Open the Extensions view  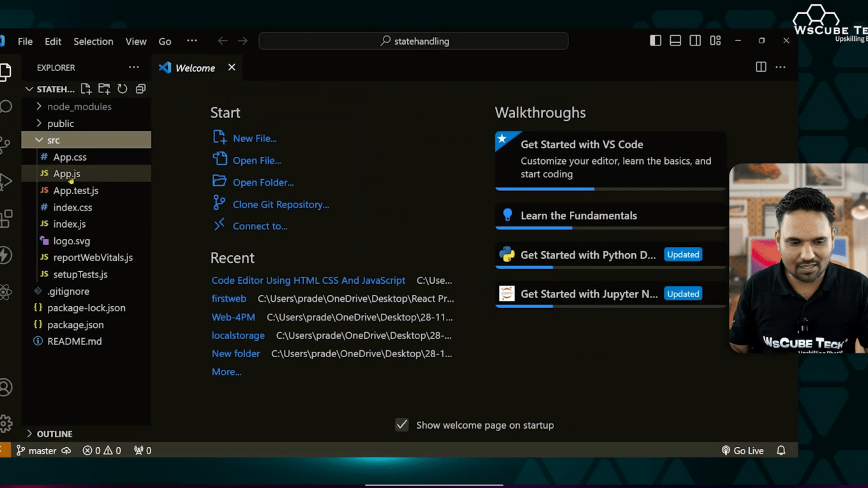tap(6, 218)
